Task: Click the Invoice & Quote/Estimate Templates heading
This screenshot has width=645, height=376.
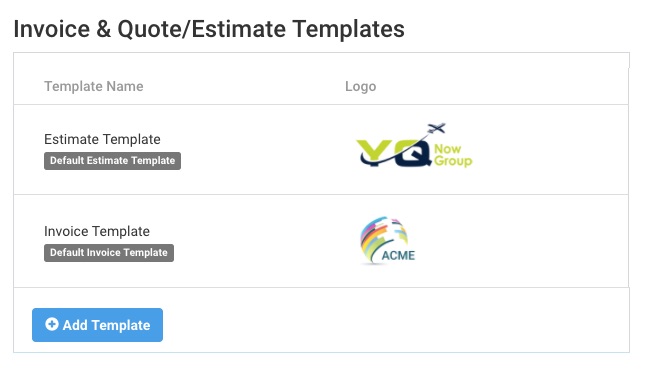Action: 209,29
